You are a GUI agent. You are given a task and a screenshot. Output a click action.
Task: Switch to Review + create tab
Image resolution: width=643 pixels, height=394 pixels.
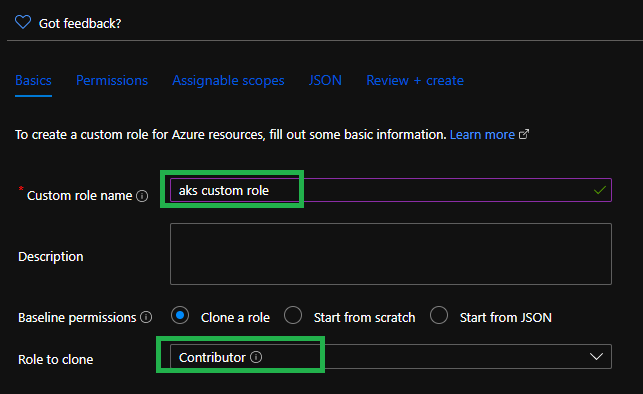[x=415, y=80]
